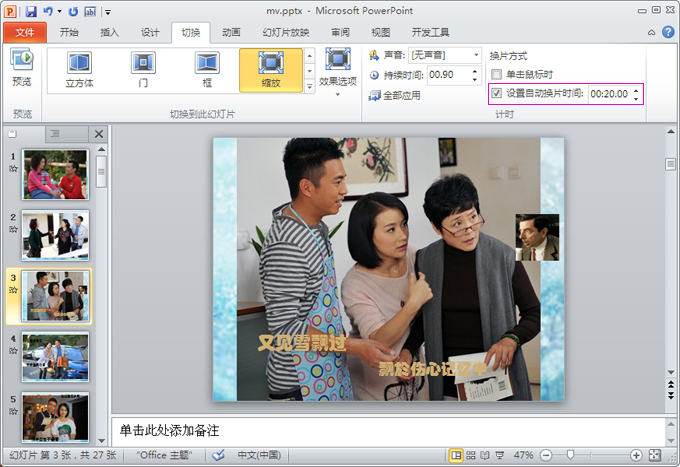The width and height of the screenshot is (680, 467).
Task: Switch to the 插入 ribbon tab
Action: 109,33
